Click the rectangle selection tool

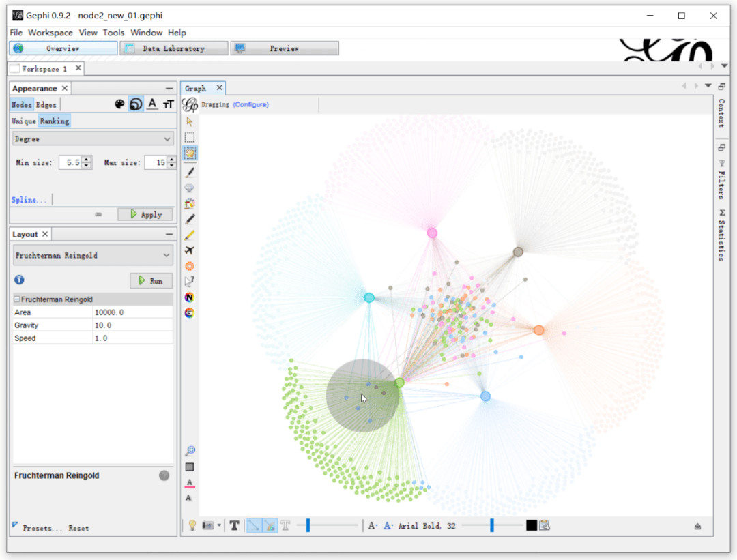[x=190, y=137]
